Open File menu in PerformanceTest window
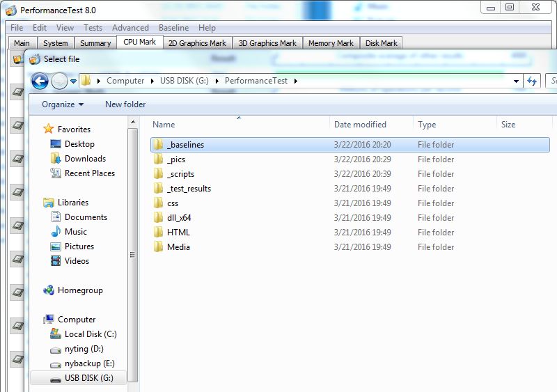 [x=17, y=28]
